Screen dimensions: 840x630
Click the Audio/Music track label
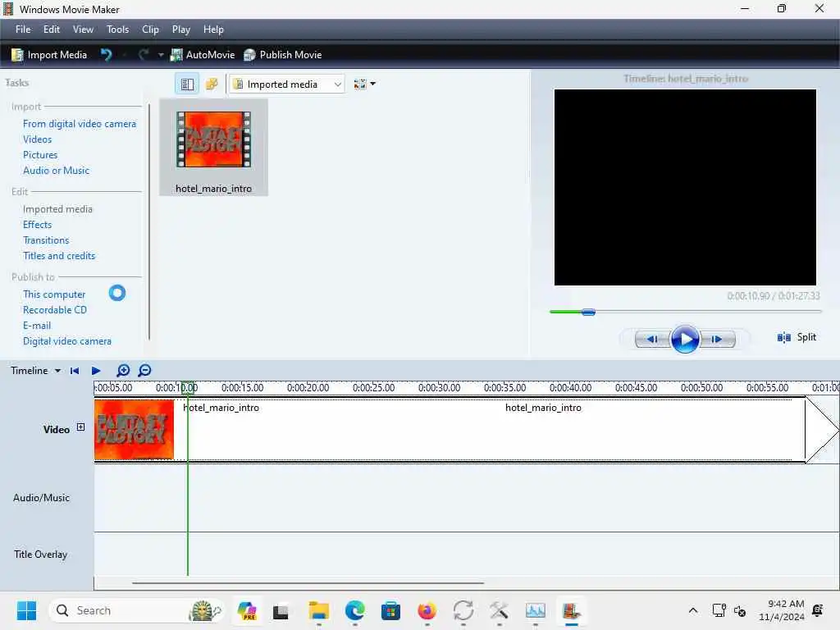pos(41,498)
